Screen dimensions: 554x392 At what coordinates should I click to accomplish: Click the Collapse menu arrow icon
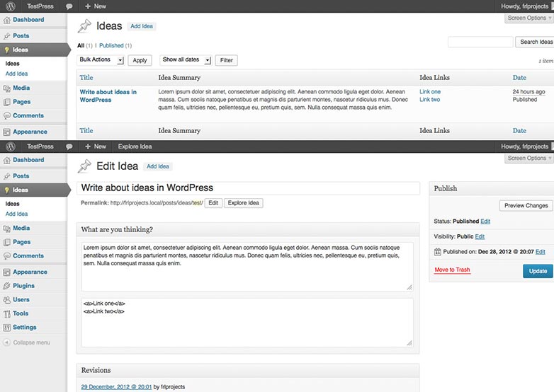coord(6,342)
